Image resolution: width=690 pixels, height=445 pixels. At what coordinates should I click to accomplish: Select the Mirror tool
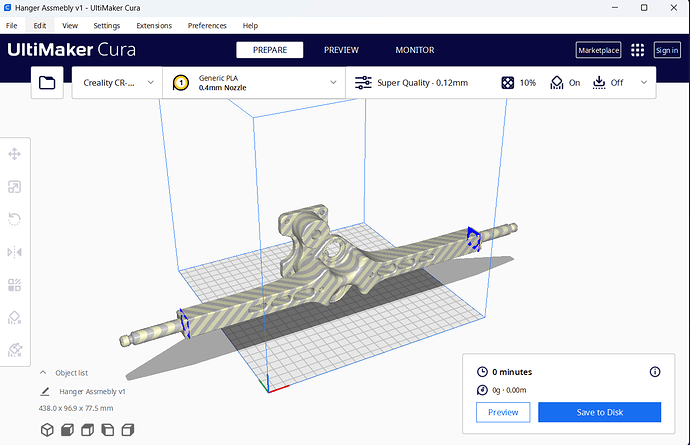(15, 252)
